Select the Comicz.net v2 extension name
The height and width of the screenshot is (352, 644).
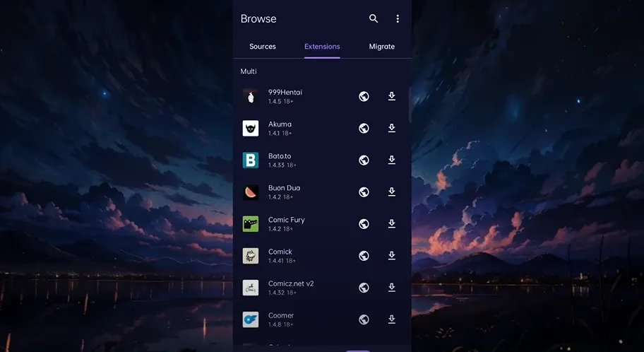coord(291,283)
